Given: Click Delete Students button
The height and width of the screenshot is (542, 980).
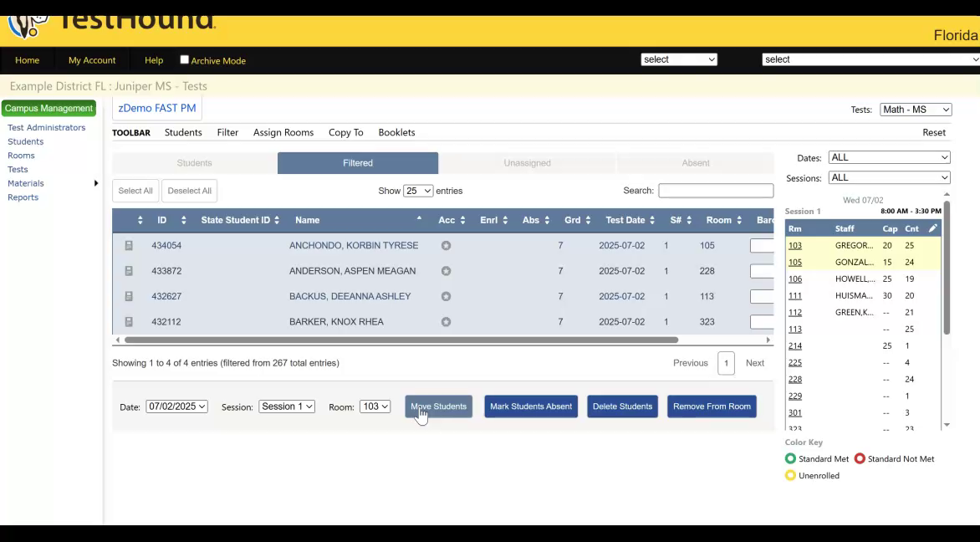Looking at the screenshot, I should point(622,406).
